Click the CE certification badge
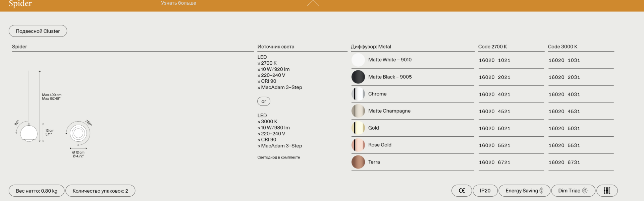The height and width of the screenshot is (201, 644). point(462,191)
